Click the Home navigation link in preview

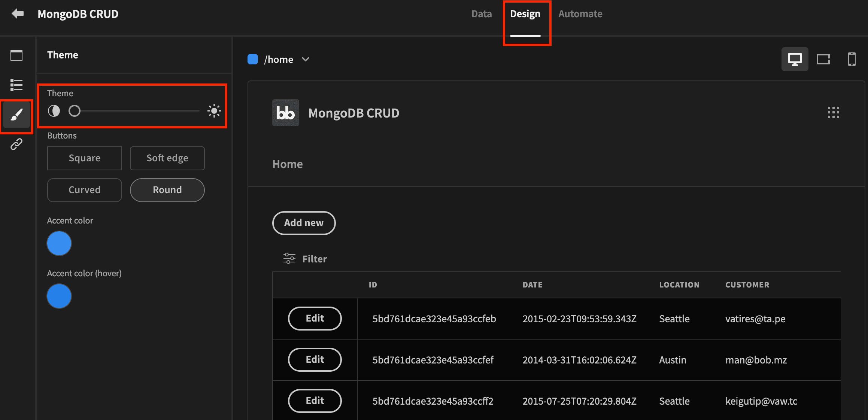tap(288, 164)
